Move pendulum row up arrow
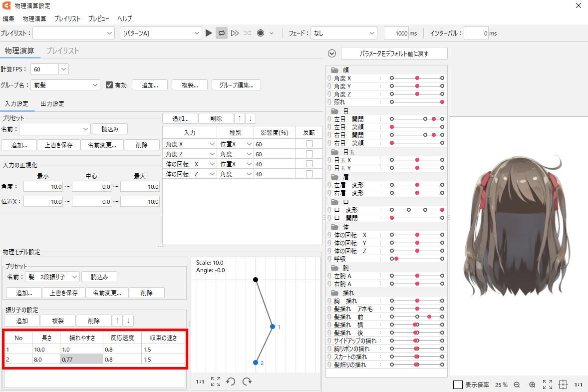588x392 pixels. [117, 321]
